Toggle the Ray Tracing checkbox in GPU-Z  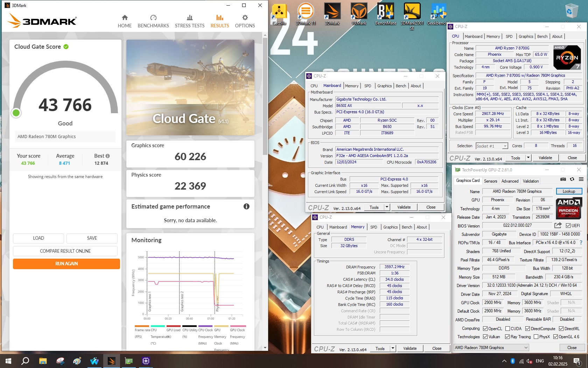pyautogui.click(x=507, y=336)
